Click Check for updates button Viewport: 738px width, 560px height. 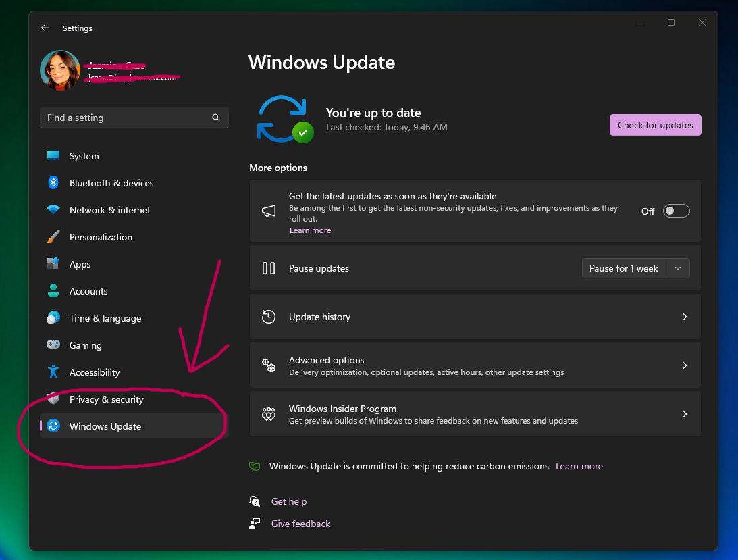[x=655, y=125]
